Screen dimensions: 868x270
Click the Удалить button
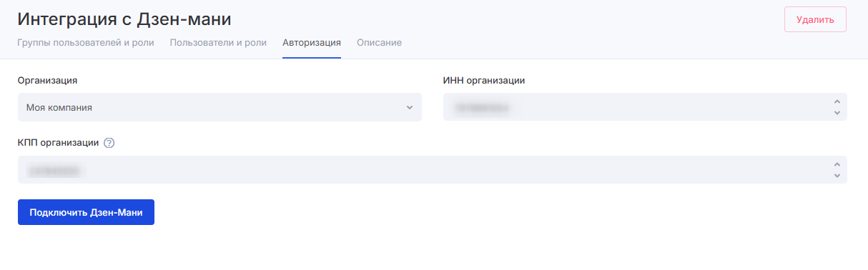tap(815, 20)
